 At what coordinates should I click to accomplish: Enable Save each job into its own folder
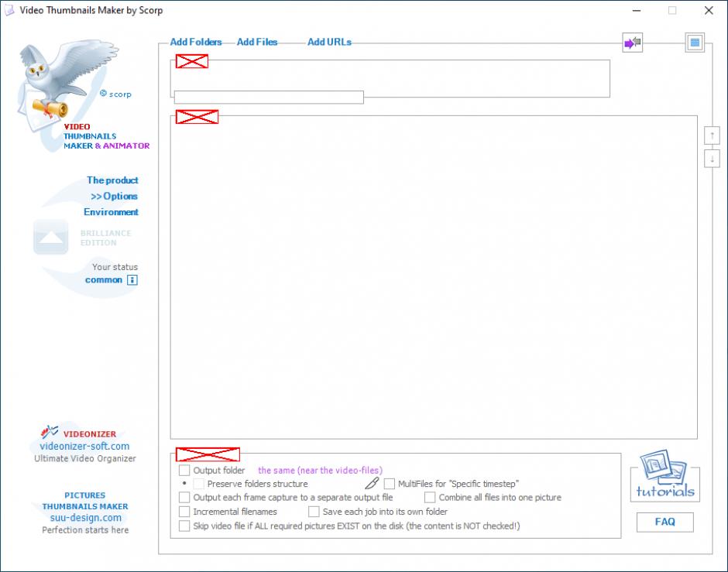click(314, 512)
